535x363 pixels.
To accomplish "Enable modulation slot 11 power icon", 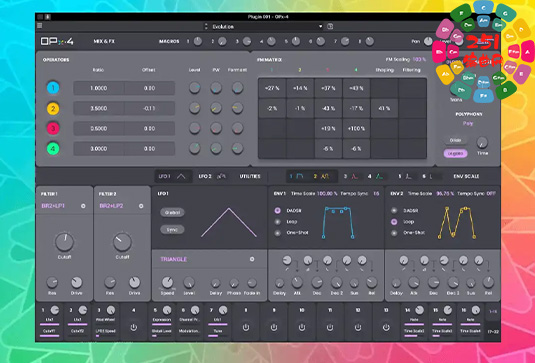I will (330, 328).
